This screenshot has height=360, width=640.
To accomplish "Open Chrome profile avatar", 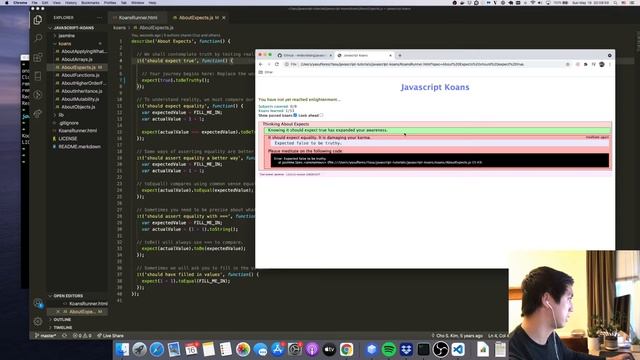I will coord(602,64).
